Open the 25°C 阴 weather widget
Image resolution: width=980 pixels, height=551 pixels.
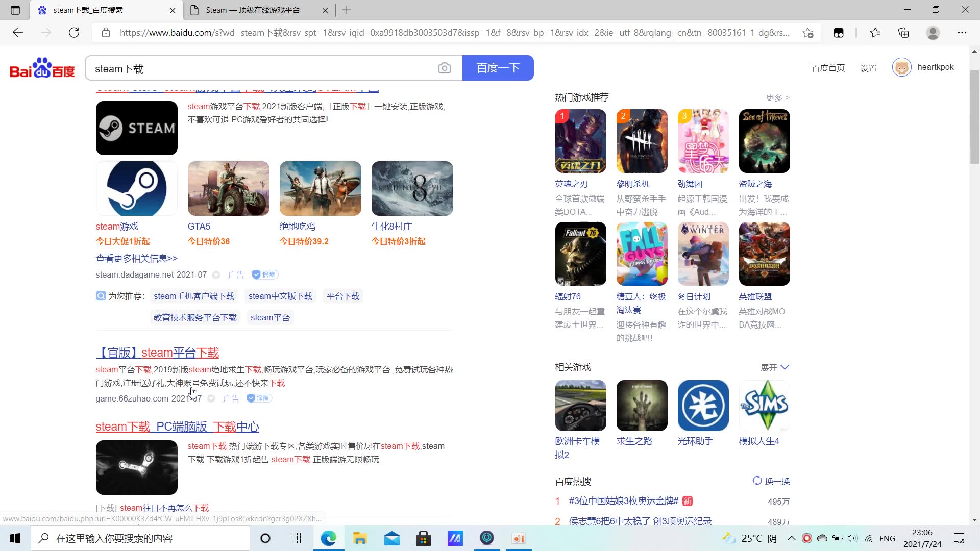point(749,538)
